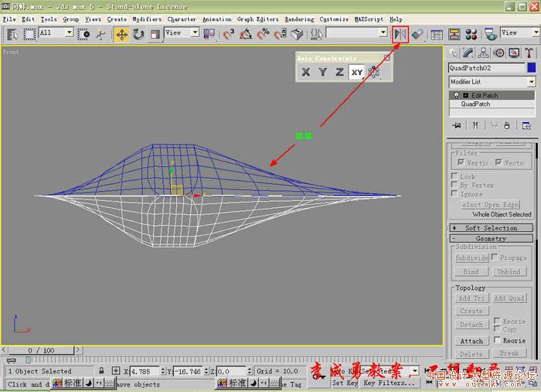The height and width of the screenshot is (392, 541).
Task: Activate the Select and Scale tool
Action: click(155, 35)
